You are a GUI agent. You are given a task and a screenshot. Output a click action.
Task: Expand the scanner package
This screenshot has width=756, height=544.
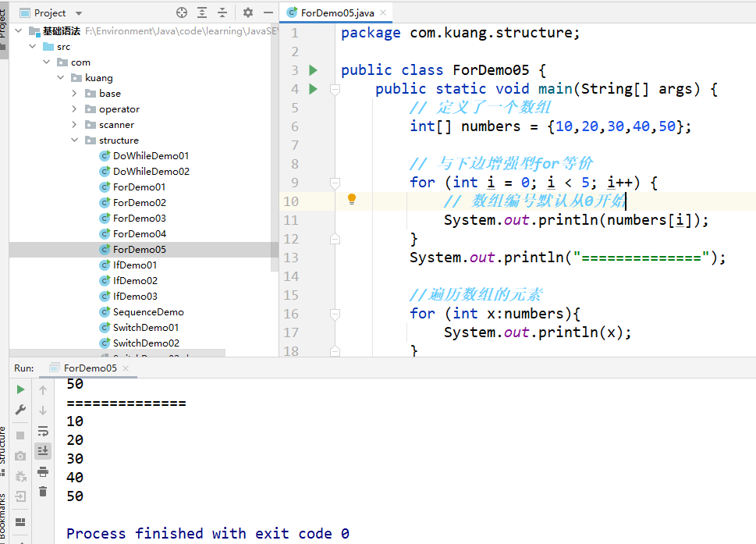[x=74, y=124]
